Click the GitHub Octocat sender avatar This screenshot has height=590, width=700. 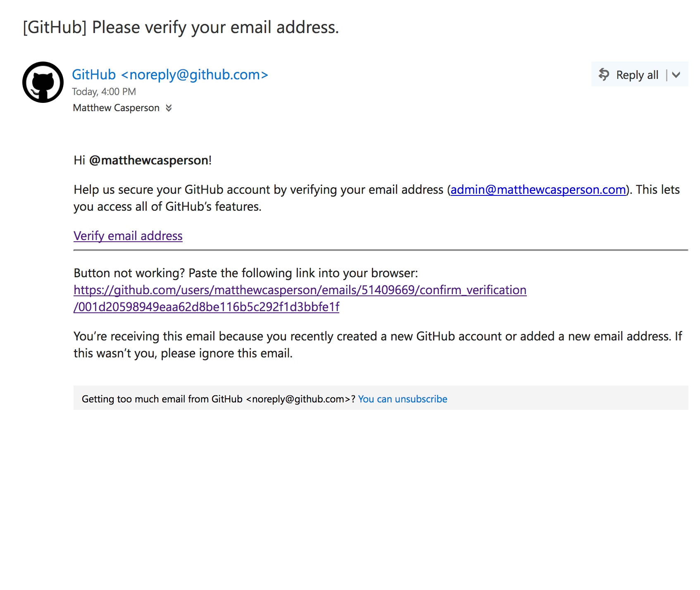point(43,82)
